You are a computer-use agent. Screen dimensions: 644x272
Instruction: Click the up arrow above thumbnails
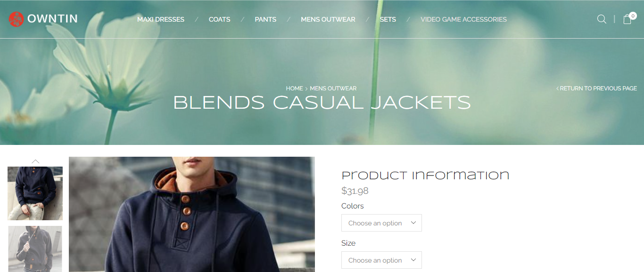point(35,161)
